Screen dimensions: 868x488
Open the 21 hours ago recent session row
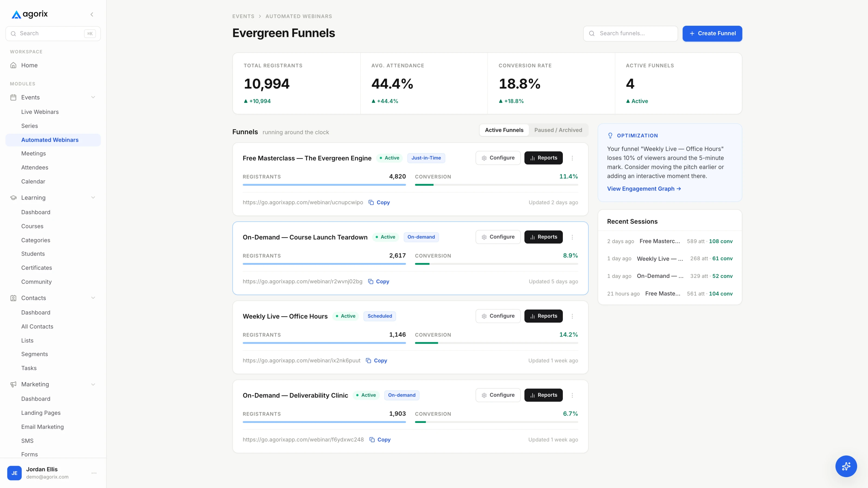tap(670, 294)
